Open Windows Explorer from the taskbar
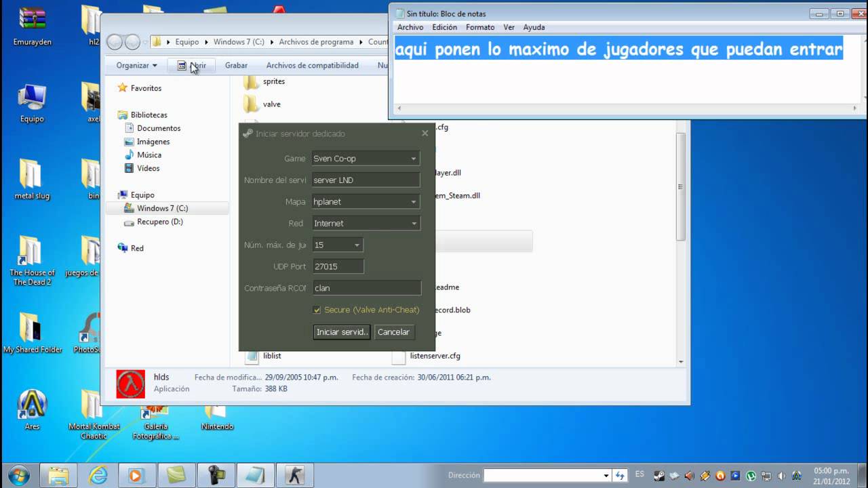 [x=59, y=475]
